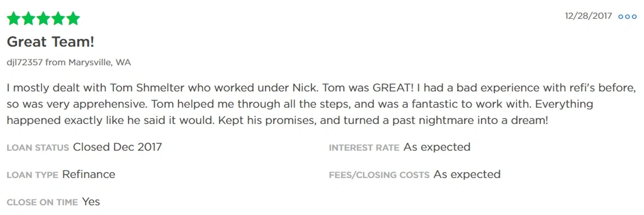This screenshot has height=215, width=644.
Task: Click the "Closed Dec 2017" value
Action: (x=117, y=147)
